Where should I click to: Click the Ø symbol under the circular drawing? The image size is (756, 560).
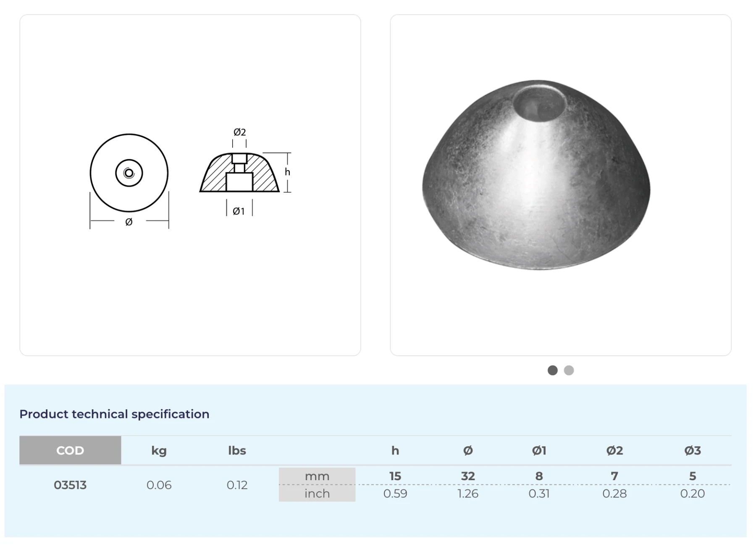coord(129,222)
